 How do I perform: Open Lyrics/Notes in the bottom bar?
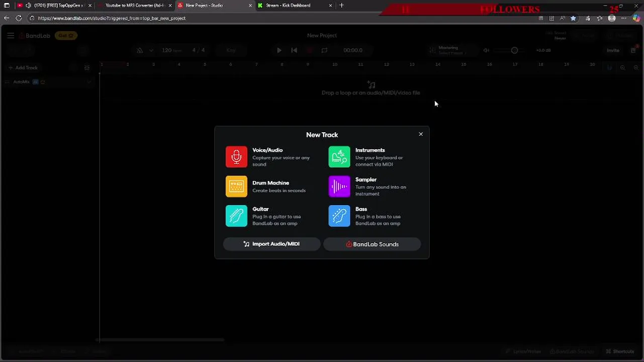522,351
